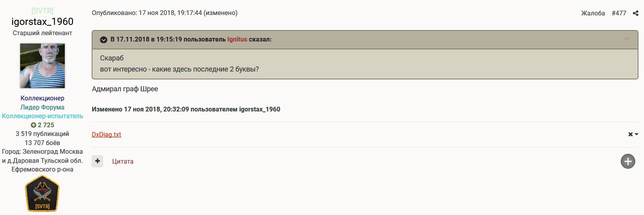Click the Жалоба report link
644x215 pixels.
click(593, 13)
